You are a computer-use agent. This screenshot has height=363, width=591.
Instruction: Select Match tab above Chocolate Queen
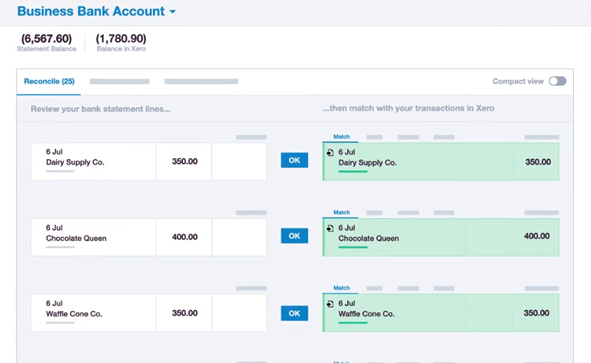click(x=341, y=212)
